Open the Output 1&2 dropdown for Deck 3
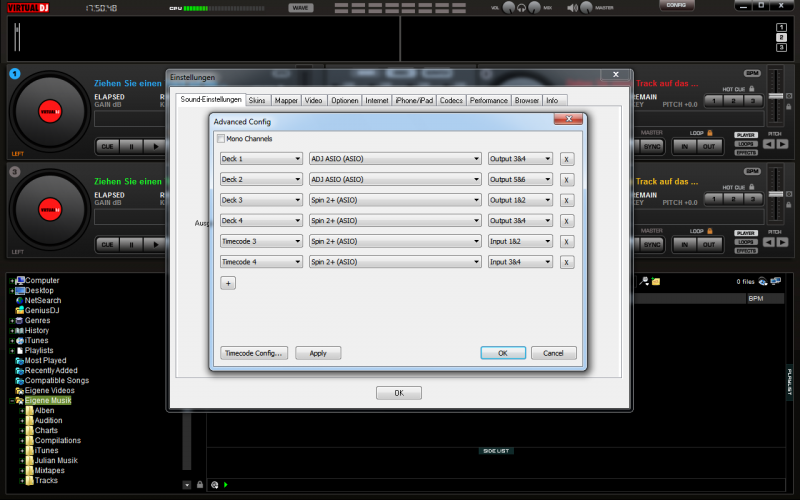The image size is (800, 500). point(520,200)
